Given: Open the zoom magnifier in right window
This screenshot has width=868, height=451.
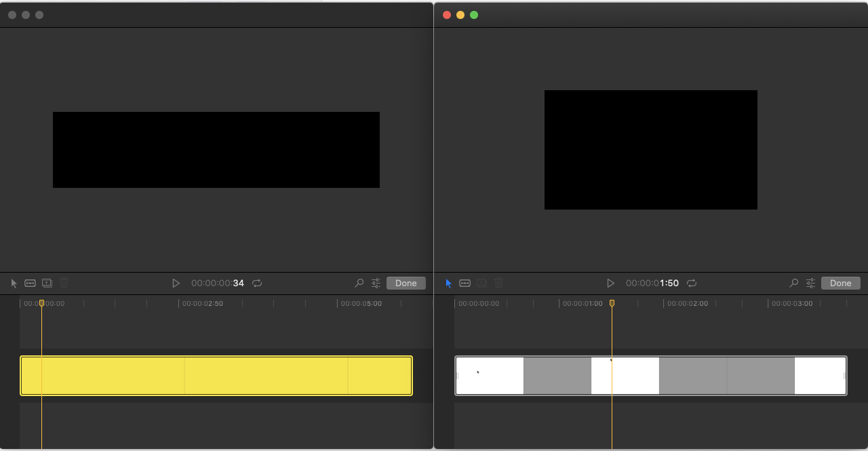Looking at the screenshot, I should [794, 283].
